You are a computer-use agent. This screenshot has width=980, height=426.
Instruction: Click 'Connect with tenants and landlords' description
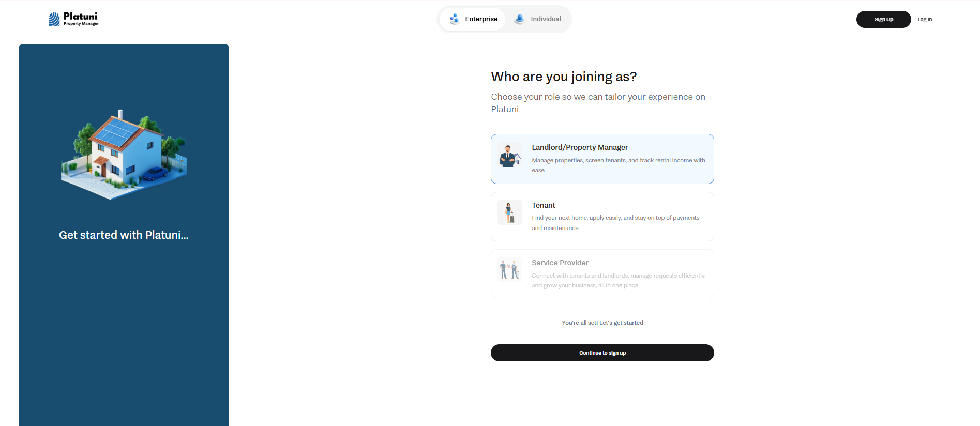619,280
